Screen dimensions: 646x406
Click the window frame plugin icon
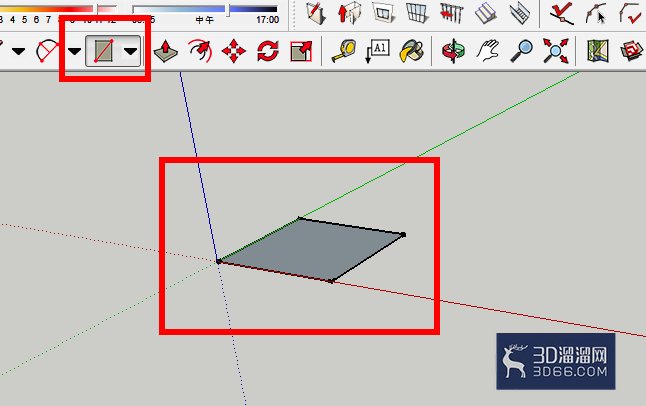click(384, 12)
